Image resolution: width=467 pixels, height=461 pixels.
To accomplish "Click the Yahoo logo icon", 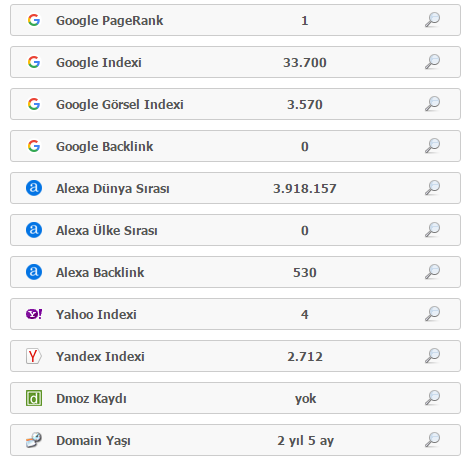I will [34, 314].
